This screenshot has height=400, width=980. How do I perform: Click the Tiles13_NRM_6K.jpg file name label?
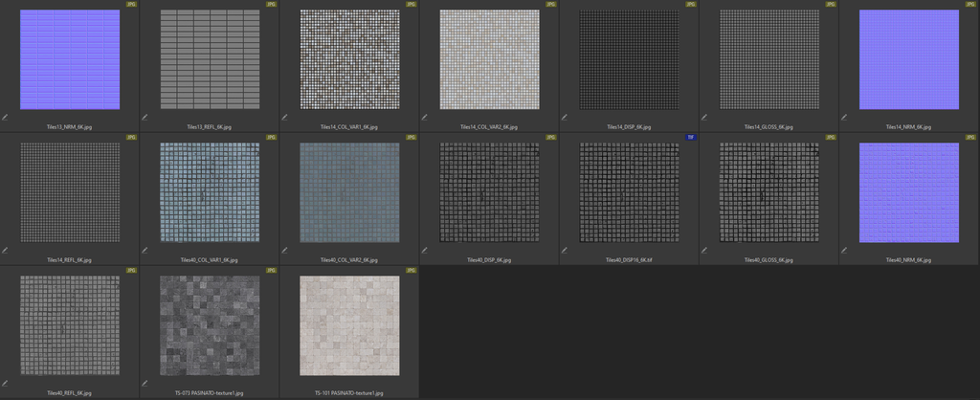point(69,126)
